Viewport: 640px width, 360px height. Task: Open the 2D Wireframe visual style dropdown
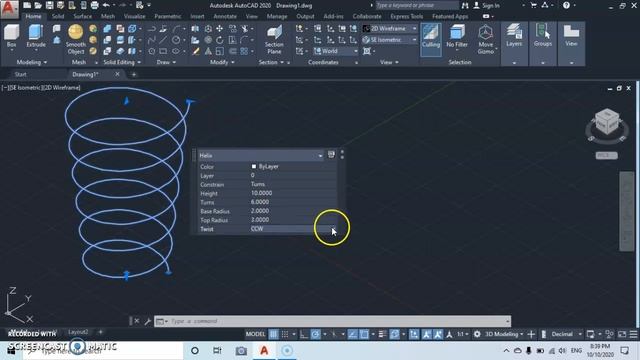390,29
